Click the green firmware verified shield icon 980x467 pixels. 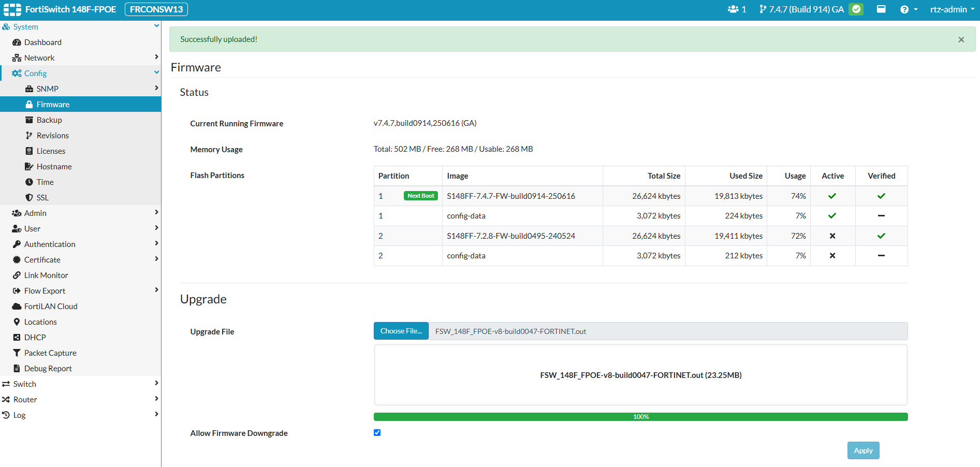(x=857, y=9)
